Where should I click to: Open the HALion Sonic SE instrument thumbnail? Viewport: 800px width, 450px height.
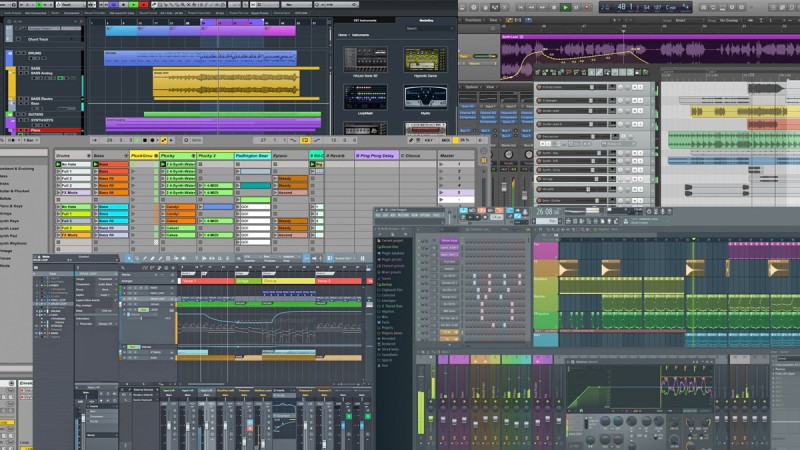(x=363, y=58)
